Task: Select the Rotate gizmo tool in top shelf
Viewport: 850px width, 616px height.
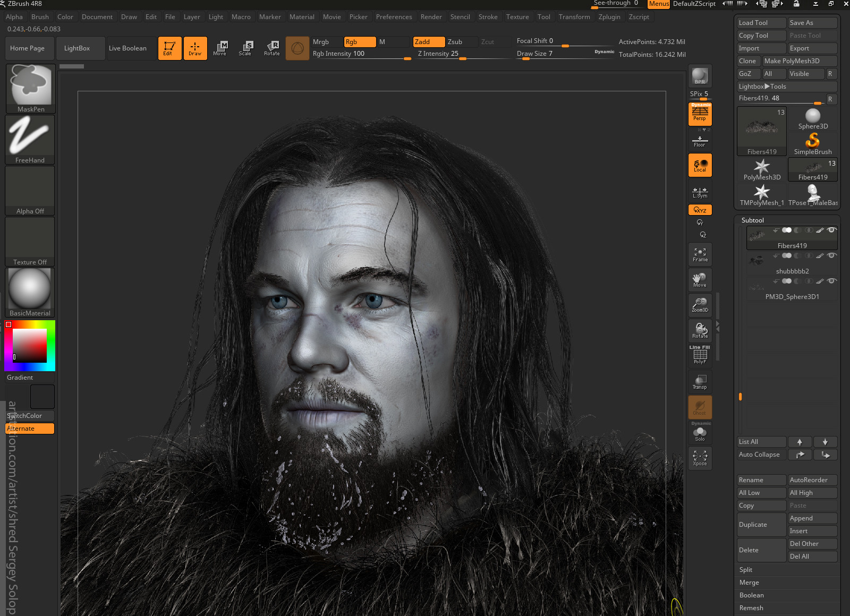Action: pyautogui.click(x=271, y=48)
